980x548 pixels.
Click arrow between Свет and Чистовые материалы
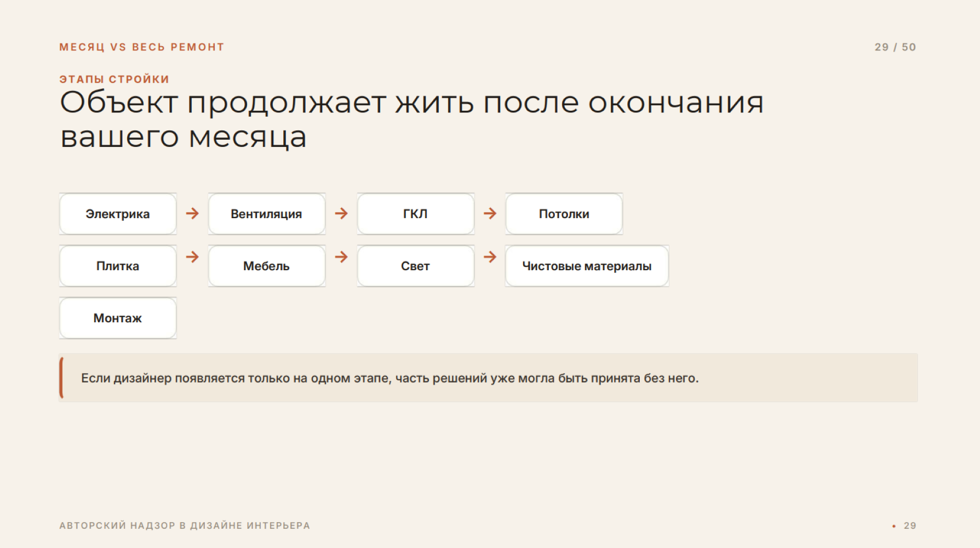[x=490, y=256]
